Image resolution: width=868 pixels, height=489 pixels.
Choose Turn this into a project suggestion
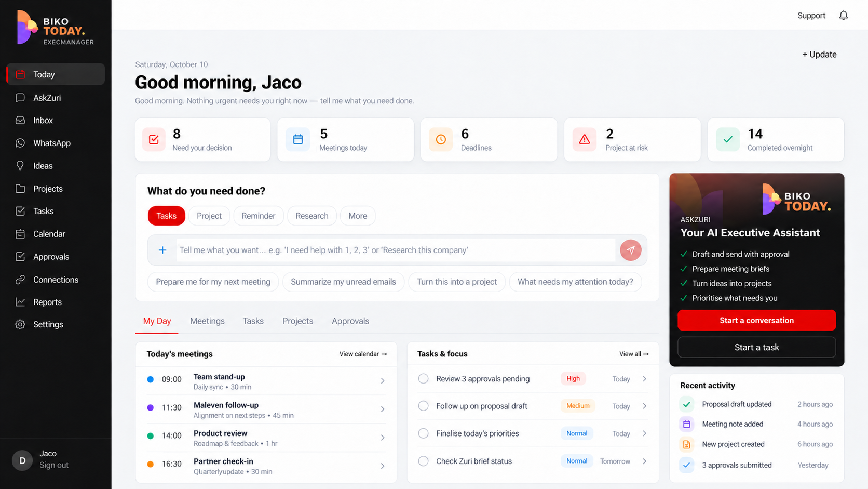[457, 282]
